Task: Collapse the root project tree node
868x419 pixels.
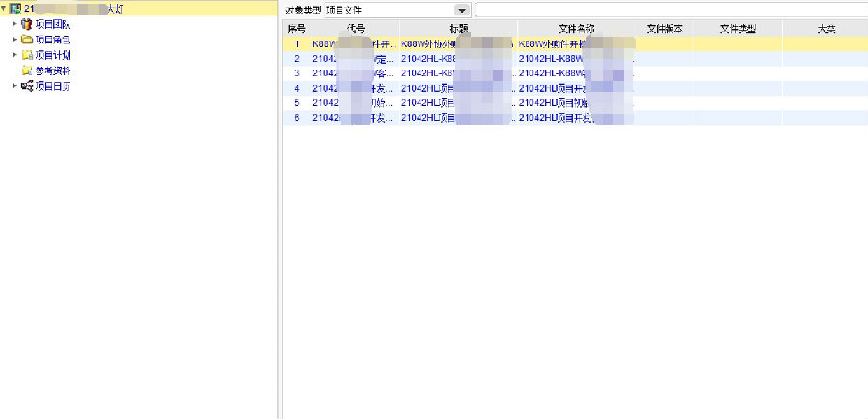Action: point(4,9)
